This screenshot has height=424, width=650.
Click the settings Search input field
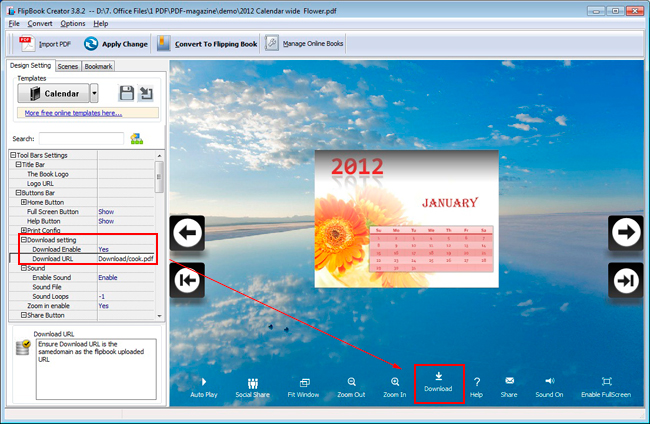point(81,138)
